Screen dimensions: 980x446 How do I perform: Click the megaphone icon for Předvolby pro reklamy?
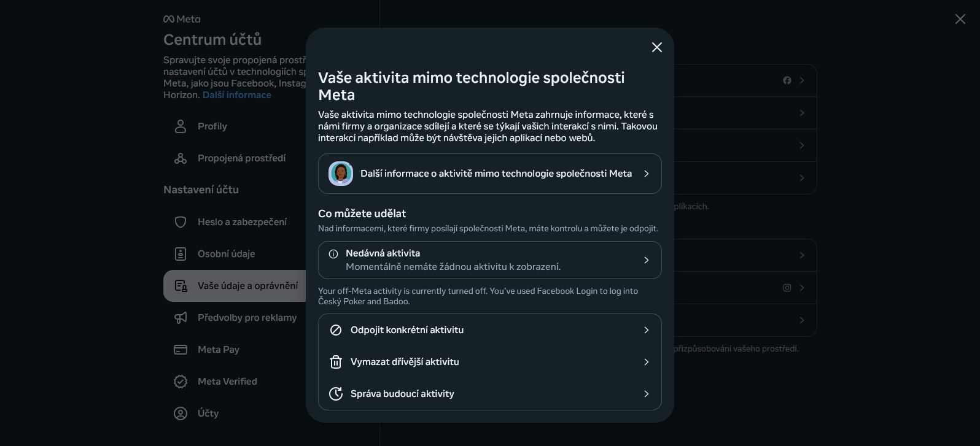(x=181, y=318)
